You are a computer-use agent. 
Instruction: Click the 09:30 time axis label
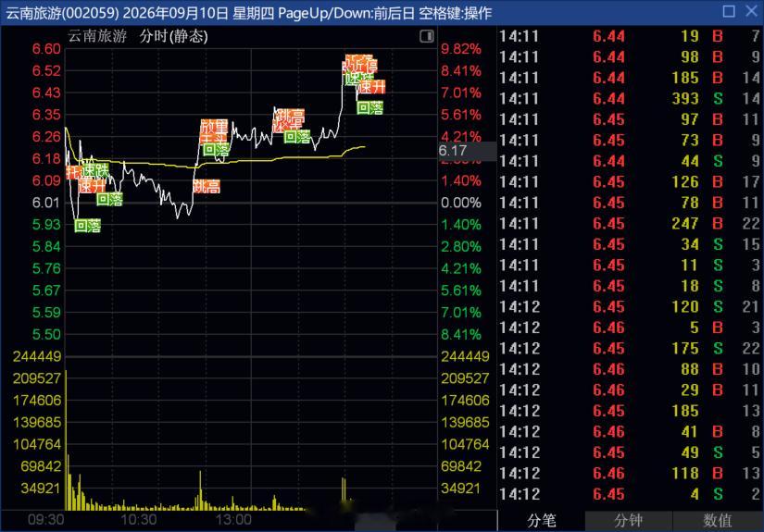(x=45, y=520)
